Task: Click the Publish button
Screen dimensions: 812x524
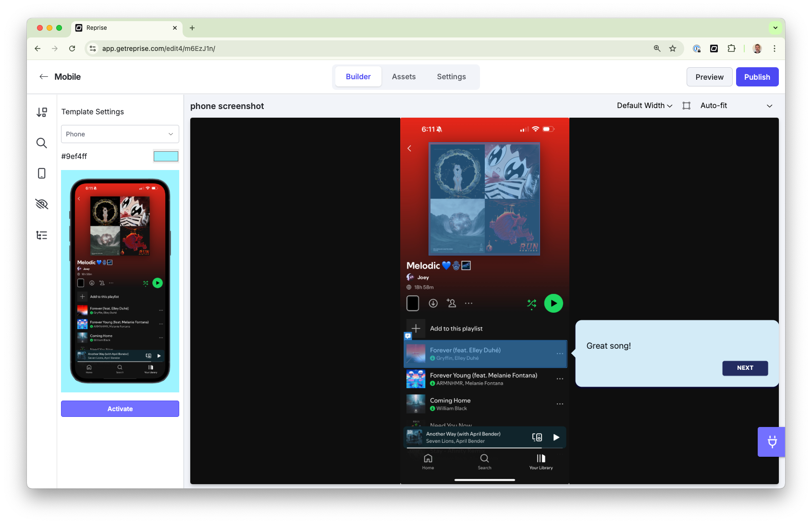Action: click(757, 77)
